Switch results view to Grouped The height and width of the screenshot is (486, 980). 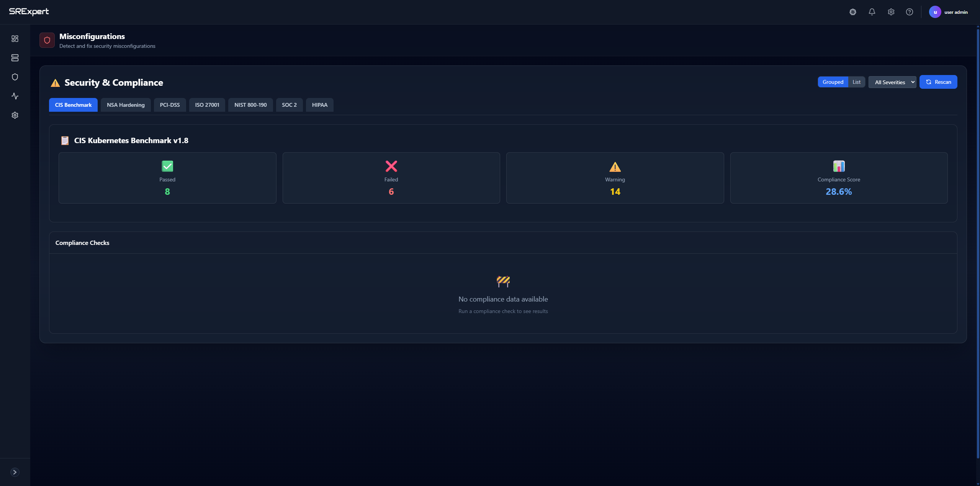(x=833, y=82)
